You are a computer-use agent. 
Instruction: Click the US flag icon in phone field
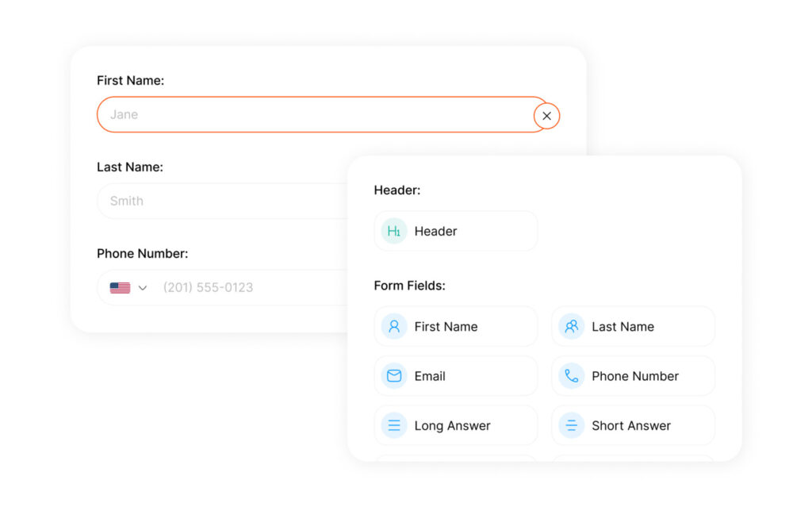pyautogui.click(x=119, y=287)
